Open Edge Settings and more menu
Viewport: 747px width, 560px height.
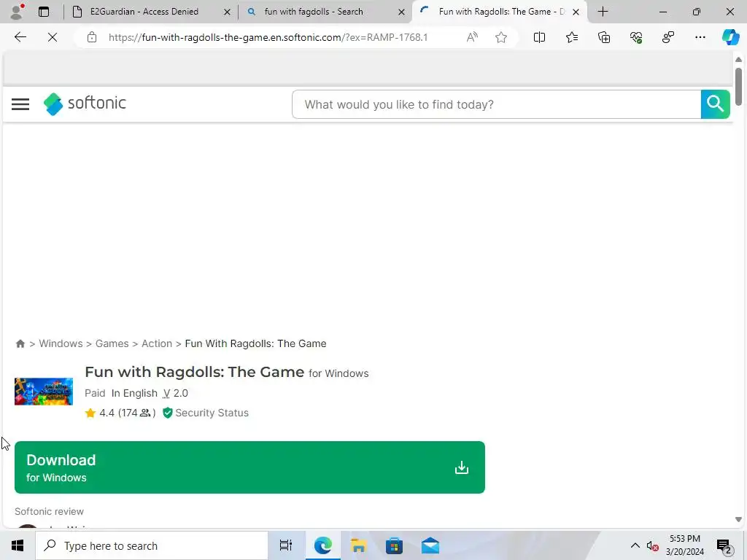click(x=700, y=37)
